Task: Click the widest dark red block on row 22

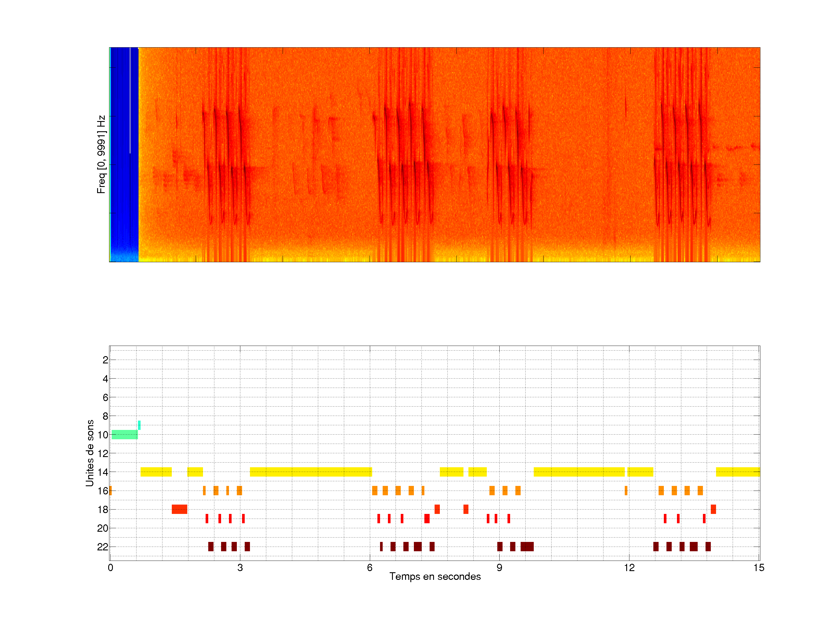Action: (527, 547)
